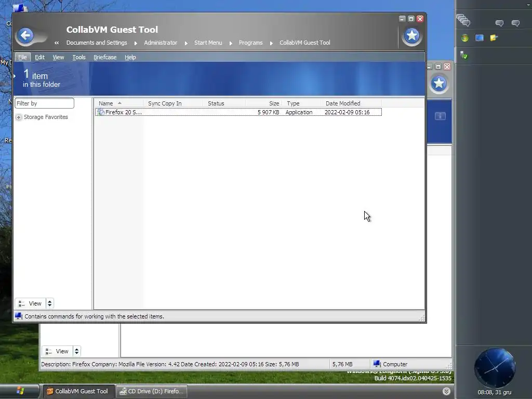The image size is (532, 399).
Task: Click the Windows flag Start button
Action: 20,391
